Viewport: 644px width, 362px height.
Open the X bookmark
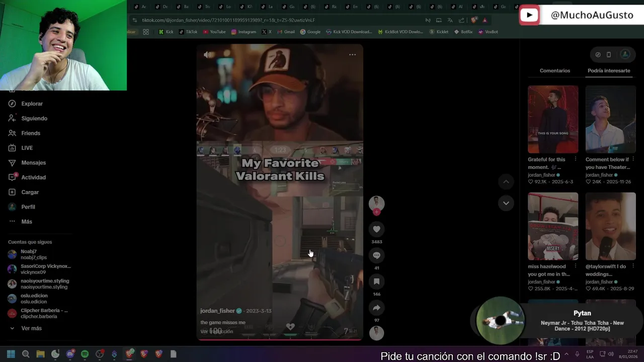(267, 32)
